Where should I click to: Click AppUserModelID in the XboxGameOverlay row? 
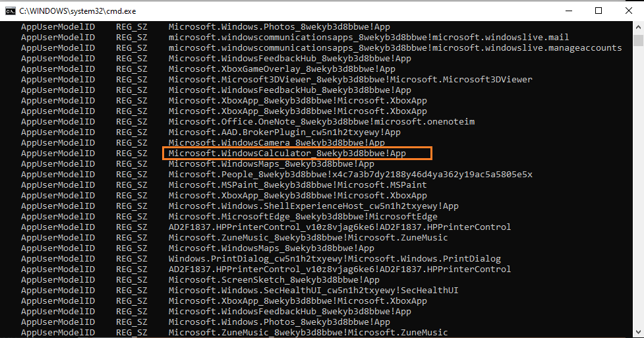coord(58,69)
